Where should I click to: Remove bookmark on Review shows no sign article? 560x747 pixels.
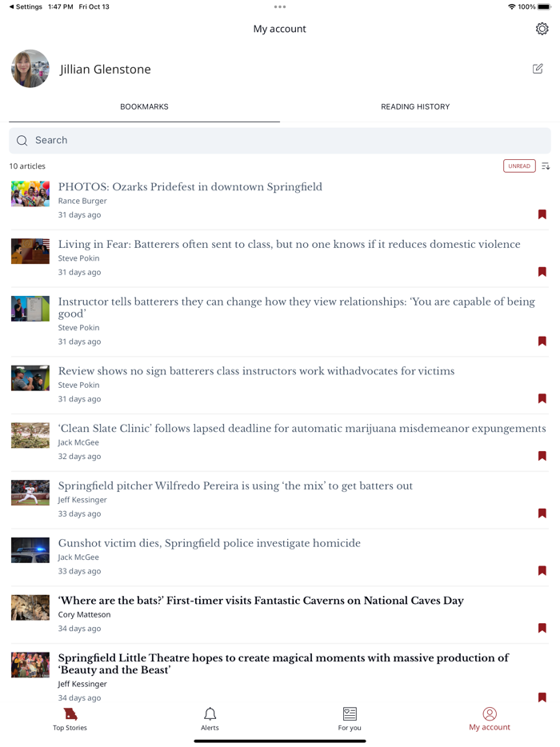(x=542, y=398)
